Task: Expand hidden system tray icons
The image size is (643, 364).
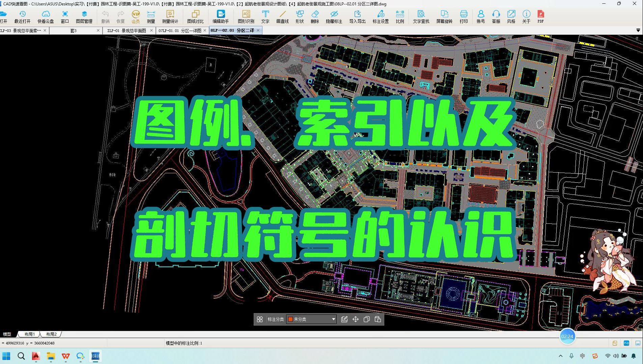Action: click(x=561, y=356)
